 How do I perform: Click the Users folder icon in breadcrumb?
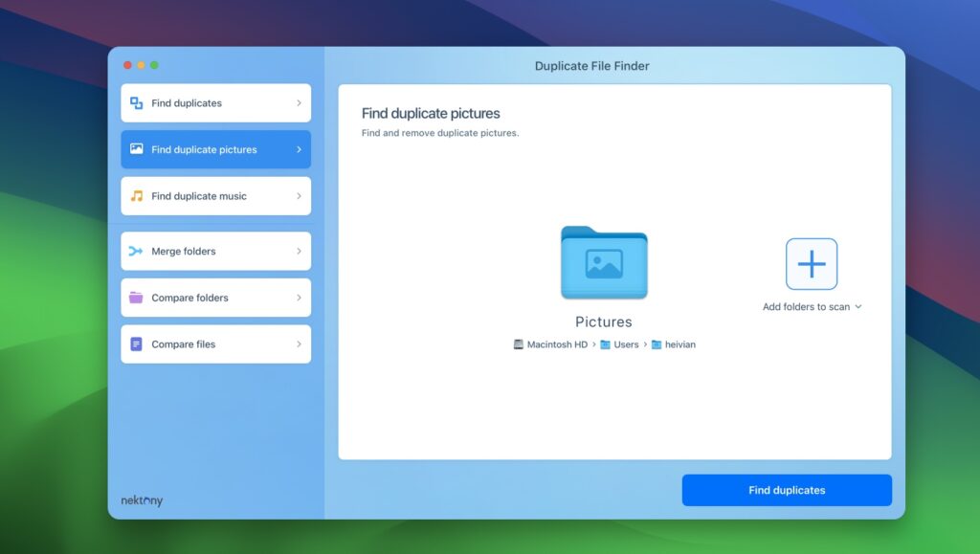tap(605, 344)
